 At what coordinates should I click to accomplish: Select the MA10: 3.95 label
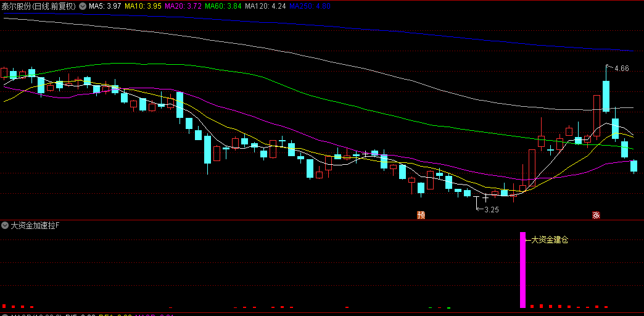[142, 6]
